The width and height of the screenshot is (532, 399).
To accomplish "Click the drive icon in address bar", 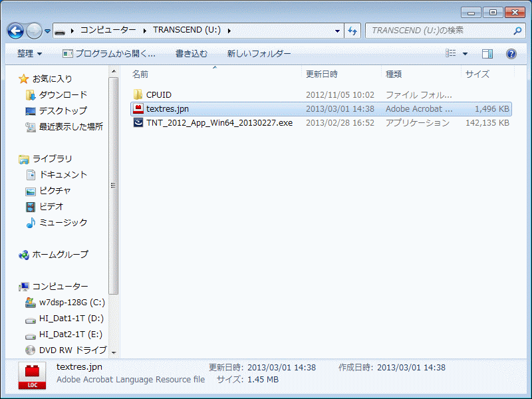I will click(60, 31).
